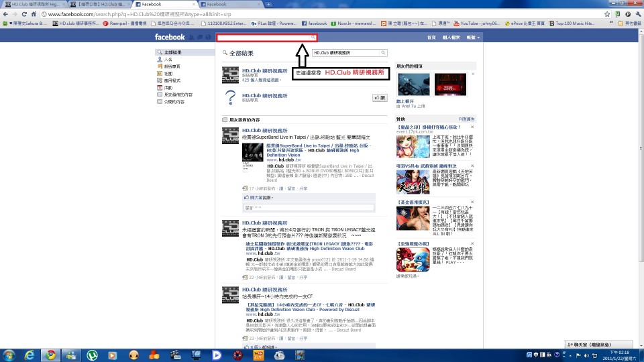
Task: Open YouTube bookmark in bookmarks bar
Action: (x=476, y=23)
